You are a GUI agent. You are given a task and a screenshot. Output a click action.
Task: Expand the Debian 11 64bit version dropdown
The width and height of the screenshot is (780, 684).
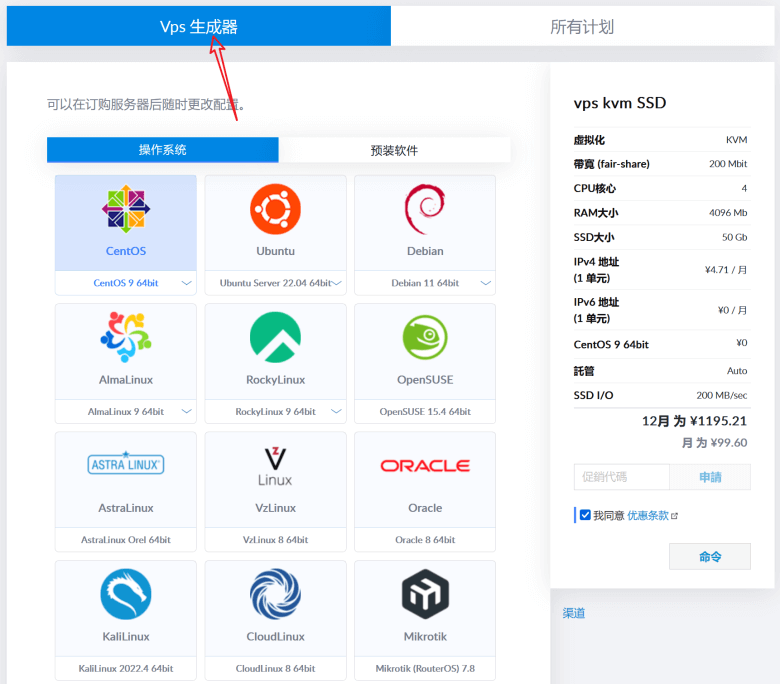[486, 283]
